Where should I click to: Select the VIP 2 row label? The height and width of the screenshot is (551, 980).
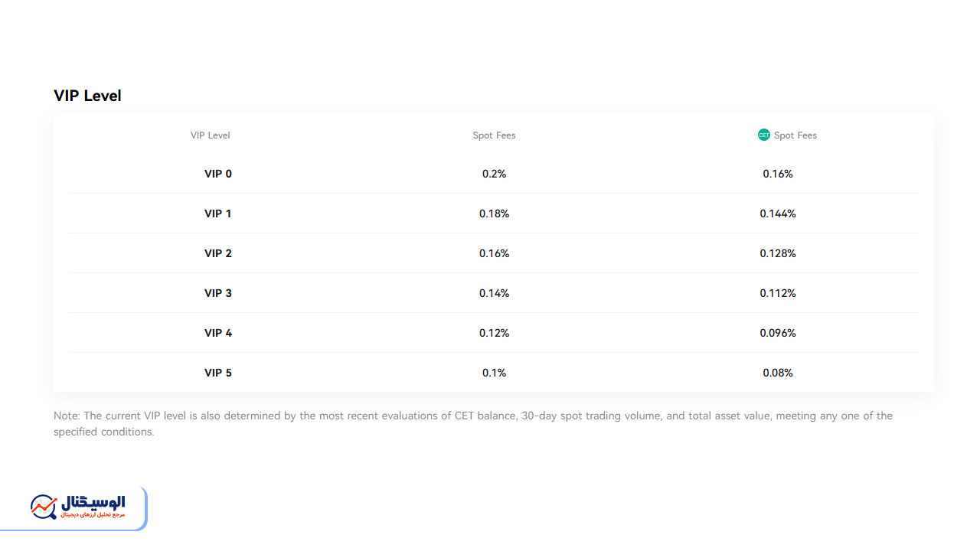tap(218, 253)
